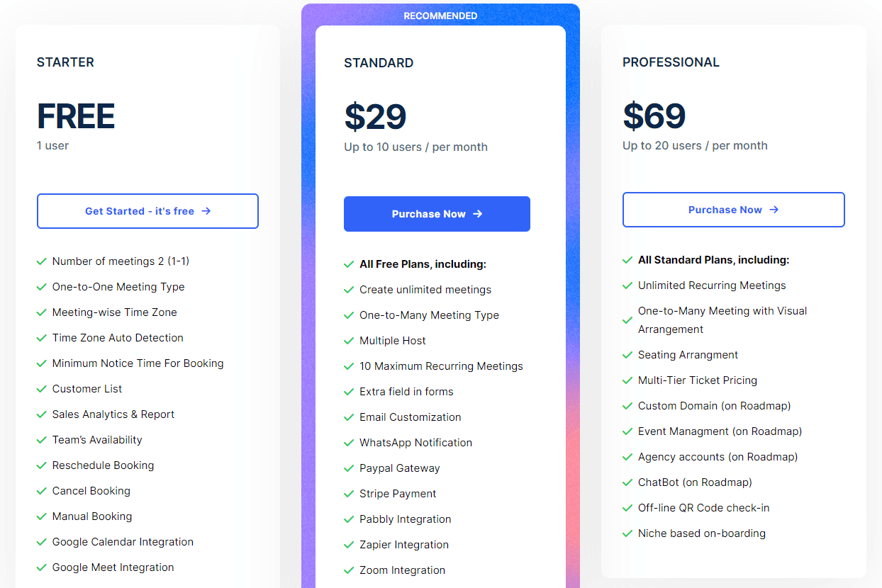882x588 pixels.
Task: Select the Professional plan heading
Action: coord(671,62)
